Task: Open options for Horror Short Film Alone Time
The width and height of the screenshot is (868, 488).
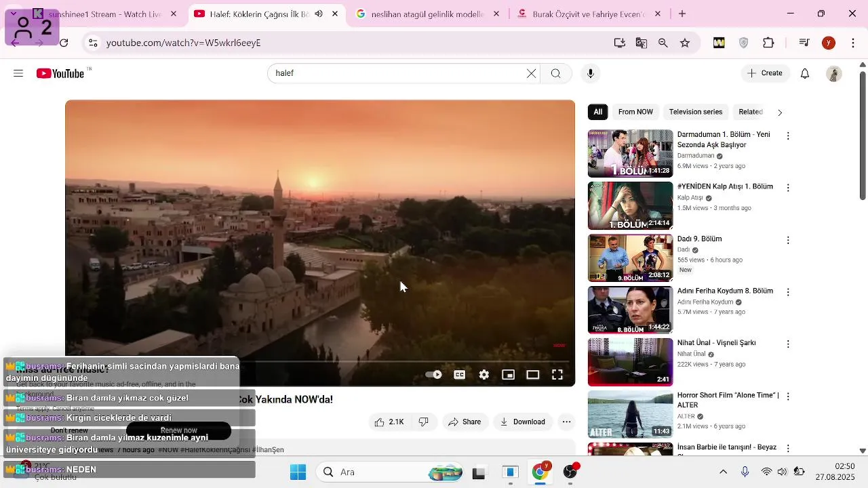Action: (788, 396)
